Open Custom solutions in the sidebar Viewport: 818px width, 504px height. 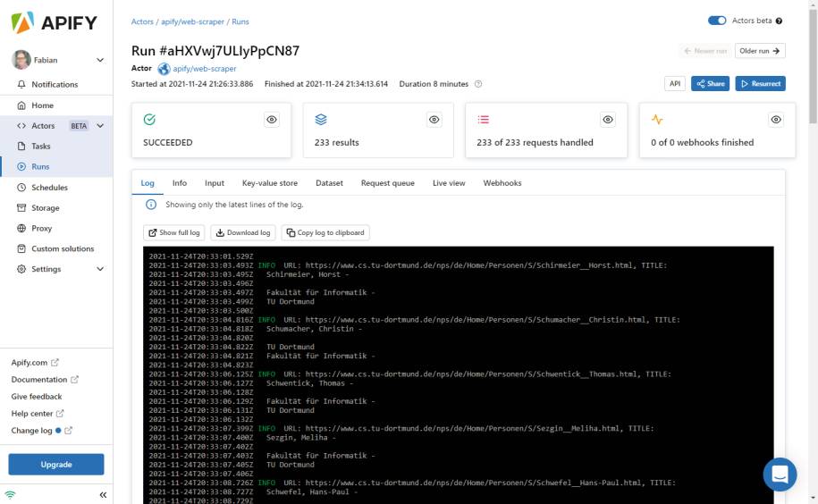click(x=63, y=248)
